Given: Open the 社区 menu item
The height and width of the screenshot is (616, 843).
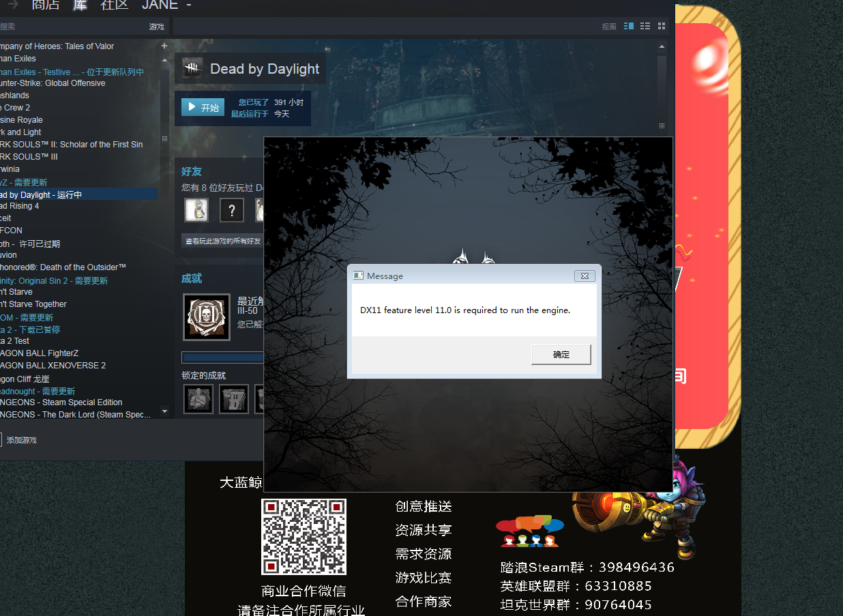Looking at the screenshot, I should click(x=113, y=6).
